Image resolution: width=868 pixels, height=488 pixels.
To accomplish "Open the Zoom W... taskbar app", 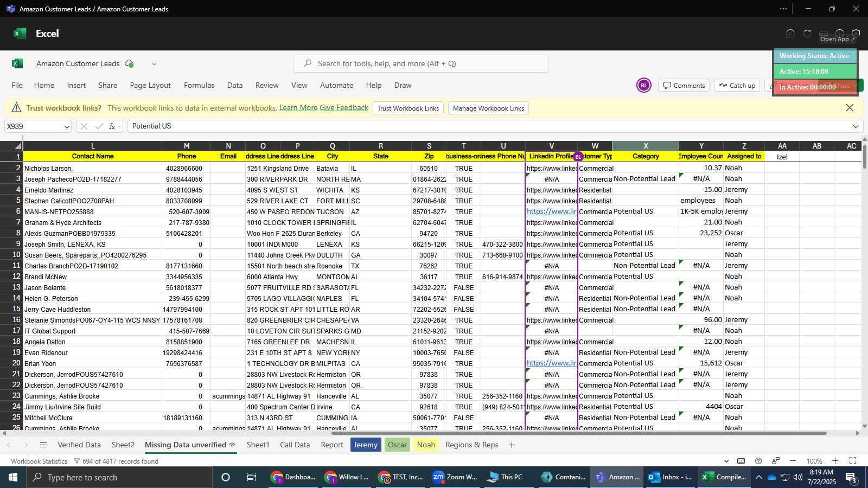I will pyautogui.click(x=455, y=478).
